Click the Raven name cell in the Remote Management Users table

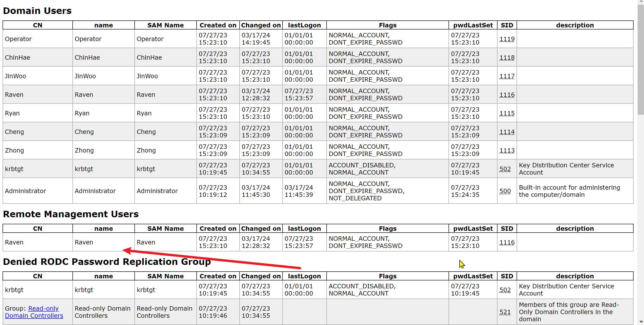click(x=84, y=242)
